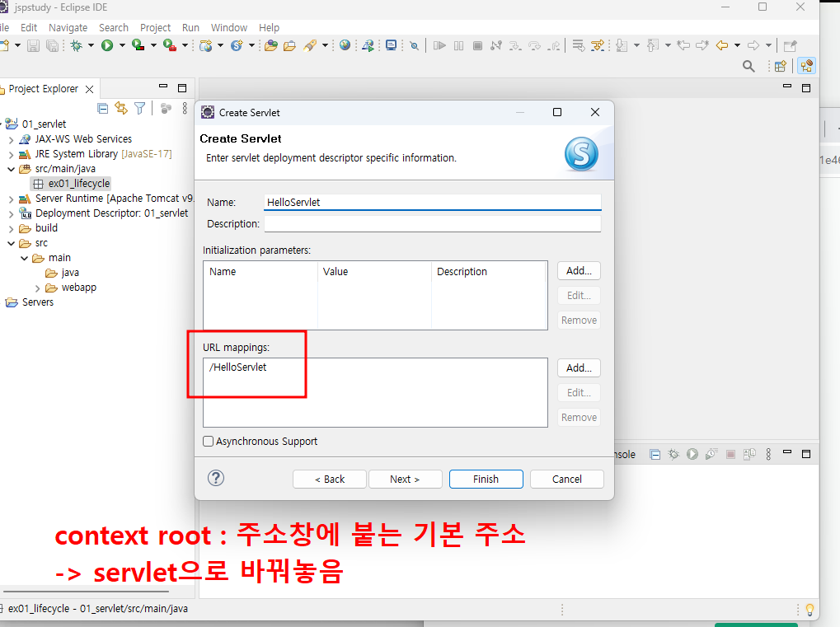Open the Navigate menu

point(68,28)
